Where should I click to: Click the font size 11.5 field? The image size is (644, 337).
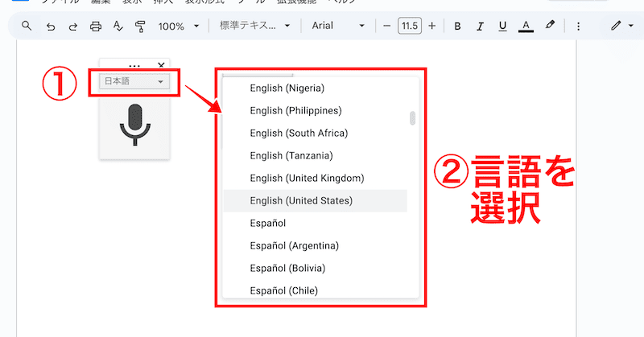click(409, 26)
